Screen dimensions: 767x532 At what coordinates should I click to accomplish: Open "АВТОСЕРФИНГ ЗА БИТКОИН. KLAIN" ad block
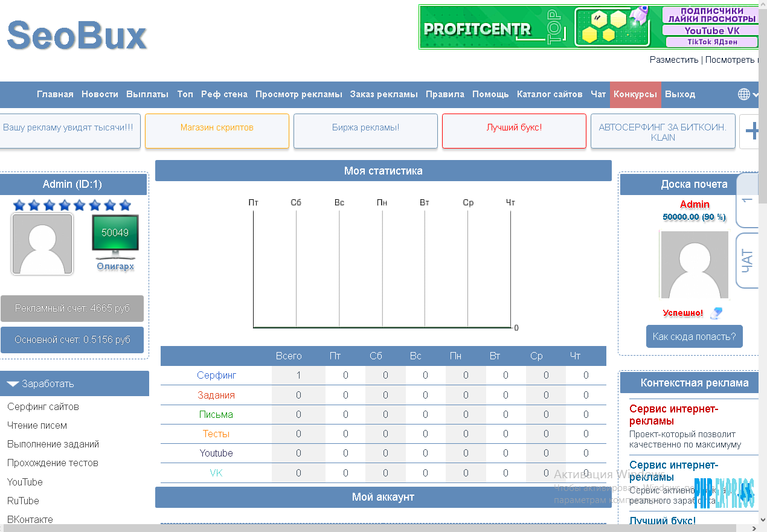663,131
